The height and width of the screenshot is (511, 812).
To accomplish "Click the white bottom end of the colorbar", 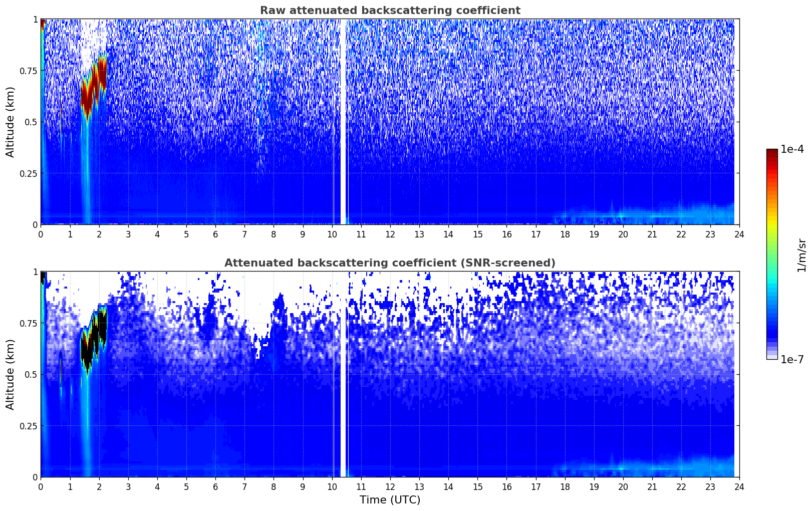I will (772, 357).
